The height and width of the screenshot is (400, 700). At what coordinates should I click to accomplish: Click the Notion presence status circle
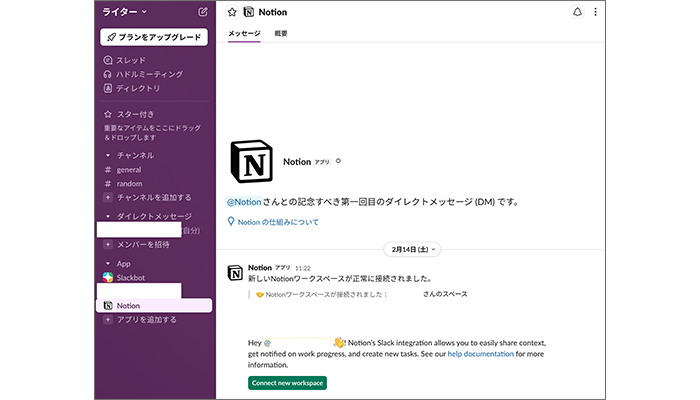[338, 161]
